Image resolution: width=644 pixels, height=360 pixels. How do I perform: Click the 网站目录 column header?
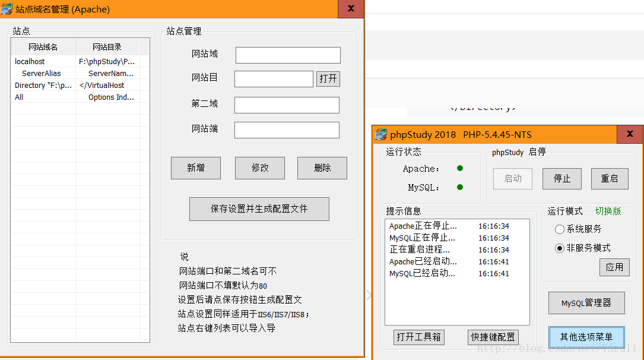click(107, 47)
